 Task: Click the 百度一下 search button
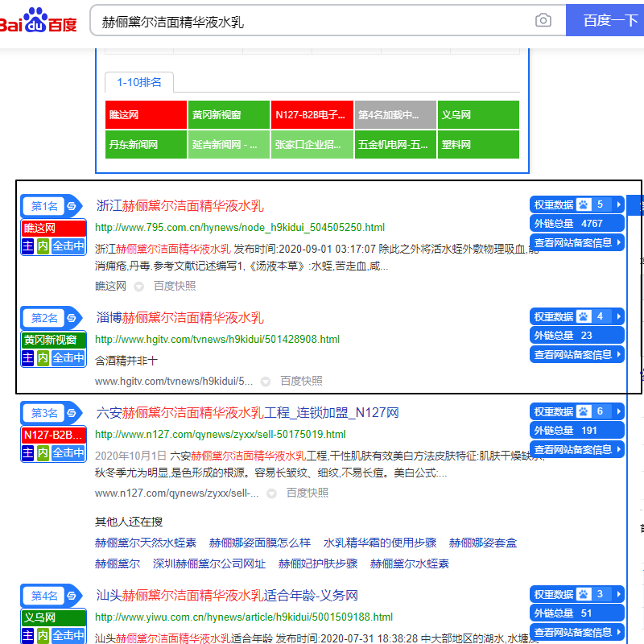[x=605, y=20]
